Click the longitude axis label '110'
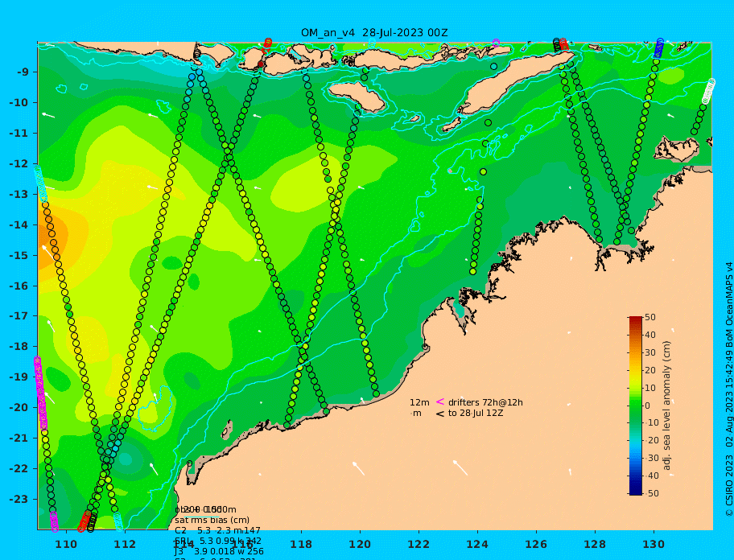This screenshot has width=734, height=560. click(x=67, y=544)
